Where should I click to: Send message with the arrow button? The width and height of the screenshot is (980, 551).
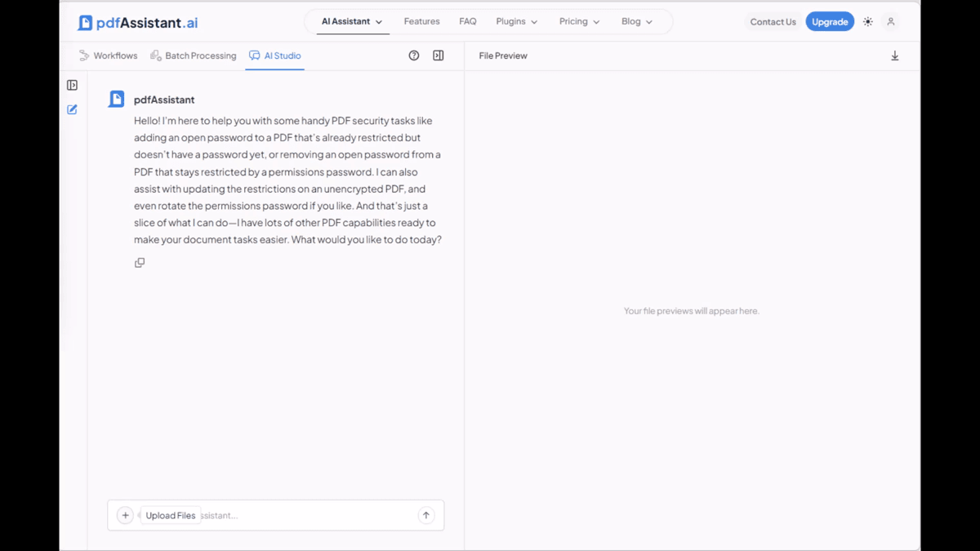click(x=425, y=515)
